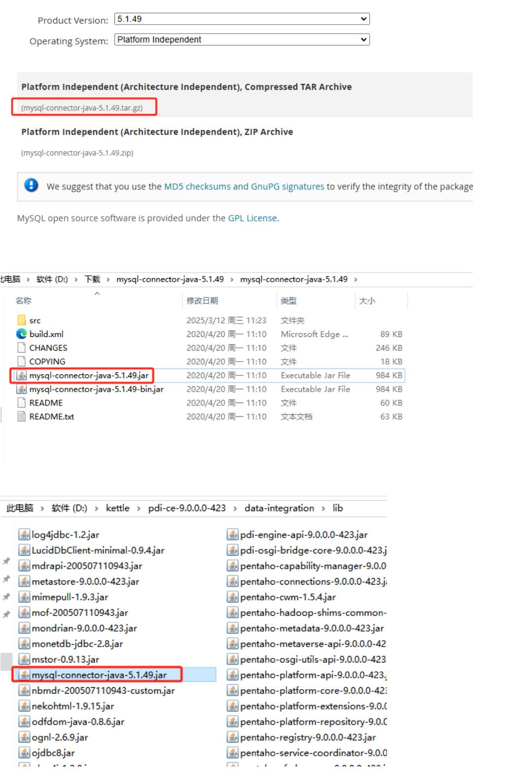Click the pin icon beside mdrapi row
This screenshot has width=532, height=774.
tap(6, 561)
